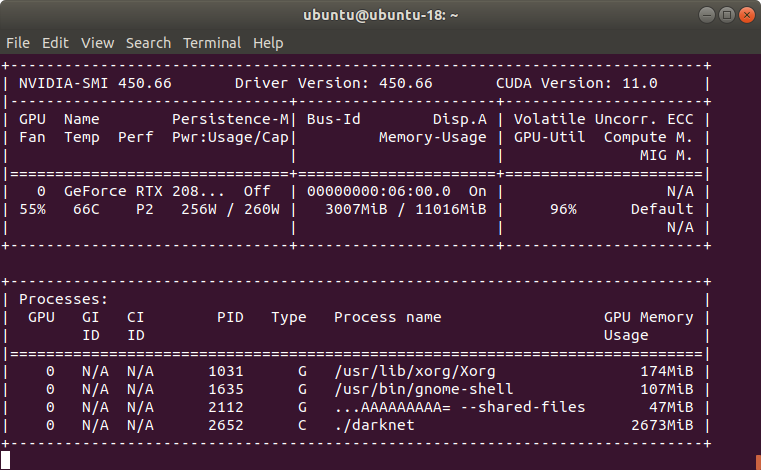Open the Search menu
This screenshot has width=761, height=470.
coord(149,43)
